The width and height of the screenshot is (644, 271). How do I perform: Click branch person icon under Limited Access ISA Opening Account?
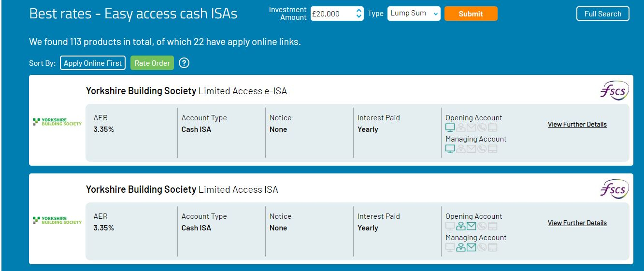click(460, 226)
